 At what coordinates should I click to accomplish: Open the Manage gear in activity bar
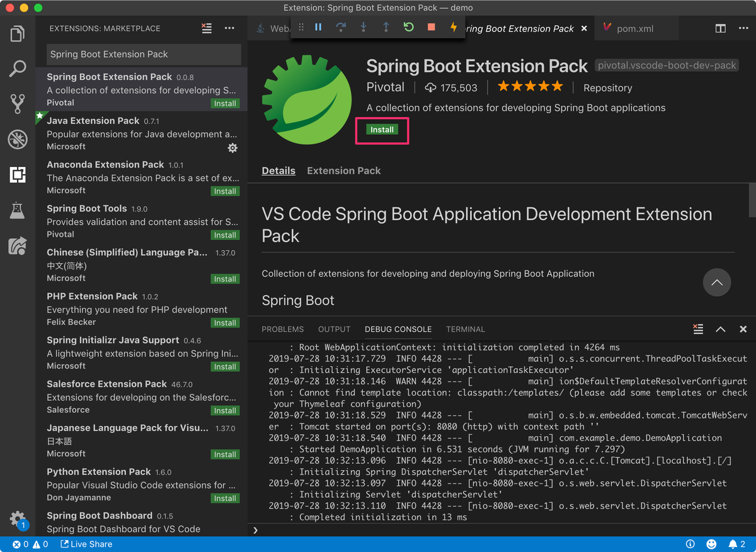(18, 519)
